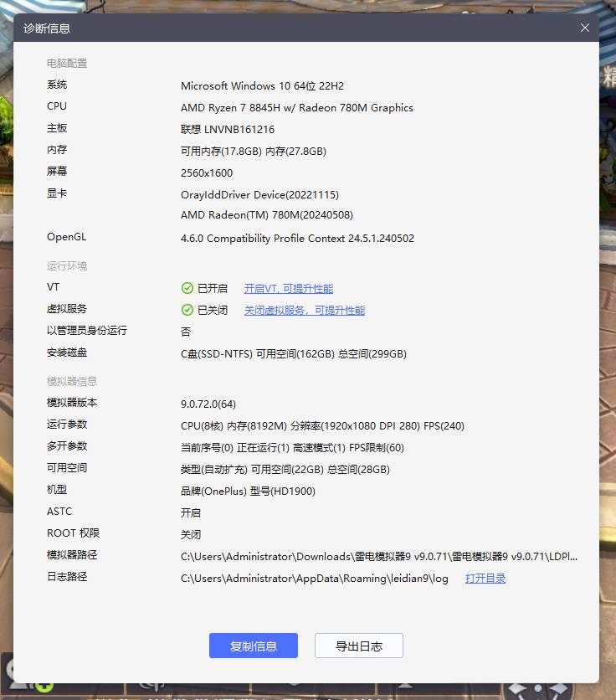The width and height of the screenshot is (616, 700).
Task: Click the Microsoft Windows 10 system value
Action: tap(262, 86)
